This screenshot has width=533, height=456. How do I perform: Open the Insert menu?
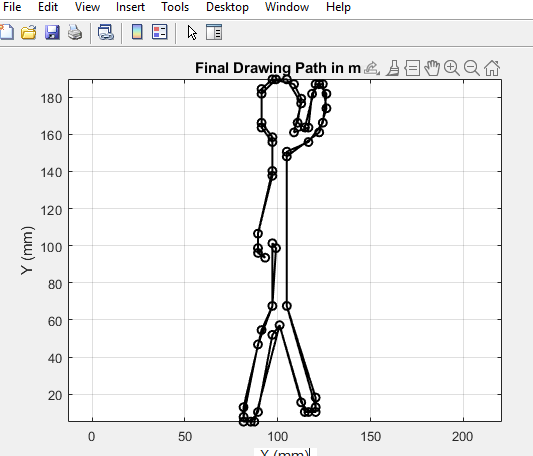tap(130, 7)
